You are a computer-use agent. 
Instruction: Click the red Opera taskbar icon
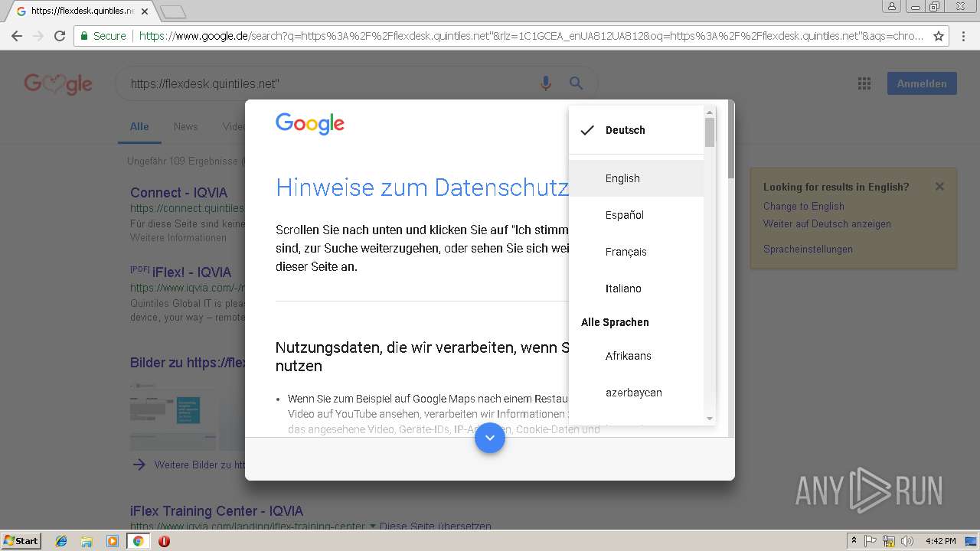point(164,541)
